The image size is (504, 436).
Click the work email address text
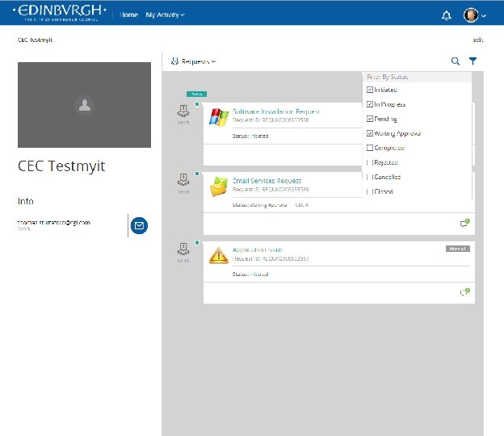53,222
